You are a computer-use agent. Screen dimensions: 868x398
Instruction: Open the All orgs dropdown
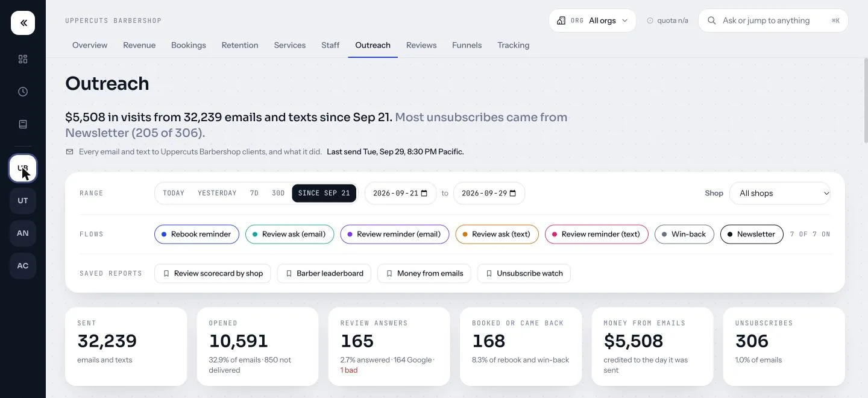tap(593, 21)
